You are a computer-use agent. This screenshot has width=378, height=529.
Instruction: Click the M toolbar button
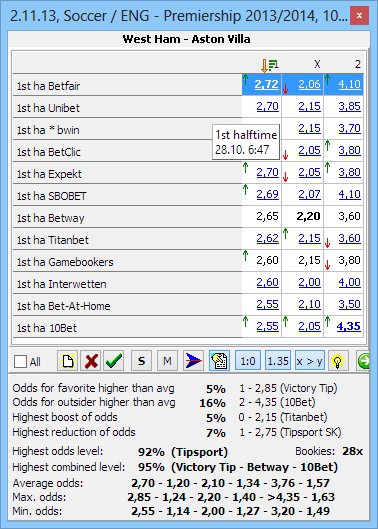[x=167, y=361]
